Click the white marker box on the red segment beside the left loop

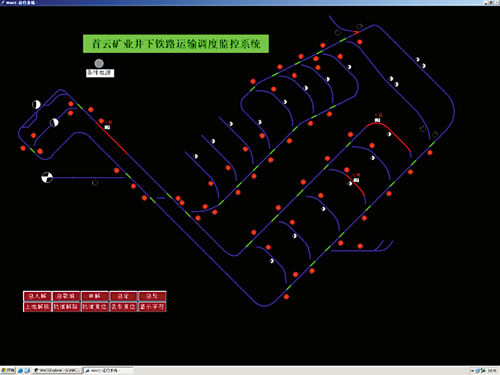click(107, 127)
